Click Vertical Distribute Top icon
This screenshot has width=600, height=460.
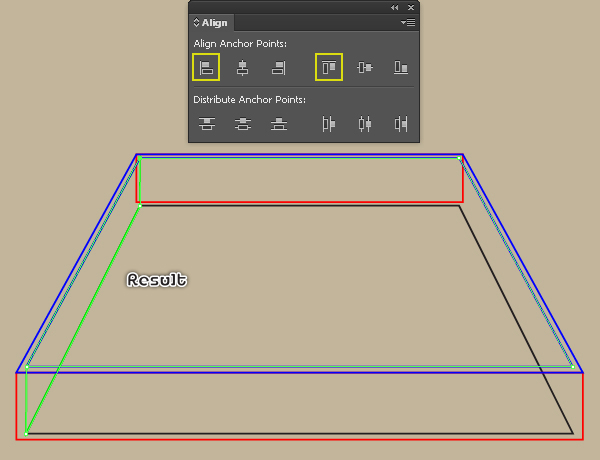(207, 124)
